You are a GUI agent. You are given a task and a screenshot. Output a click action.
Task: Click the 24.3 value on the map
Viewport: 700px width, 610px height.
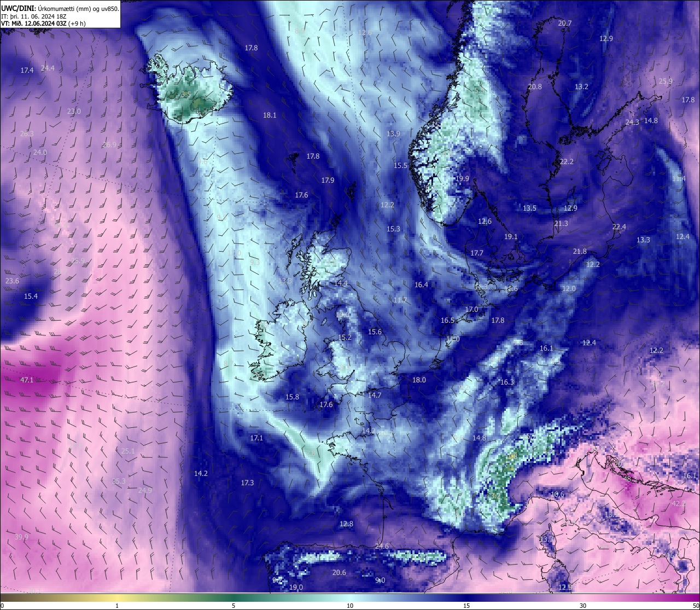click(632, 122)
